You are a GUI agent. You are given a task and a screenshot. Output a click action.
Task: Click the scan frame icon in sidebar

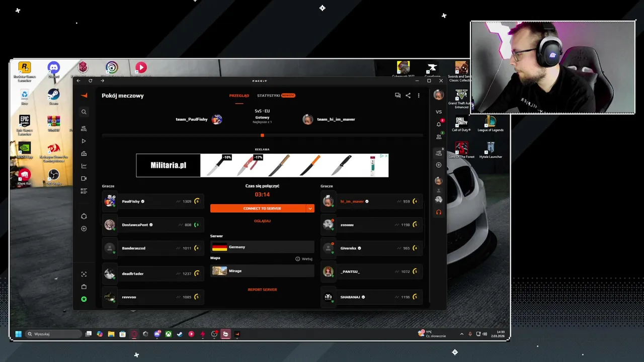tap(84, 274)
